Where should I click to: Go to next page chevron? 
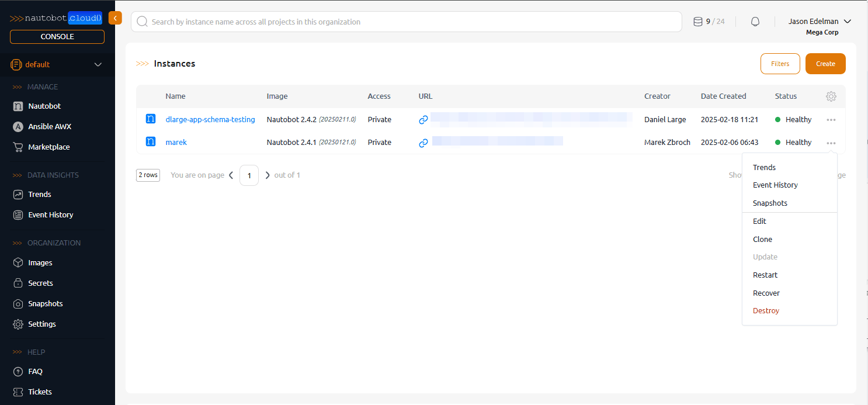[268, 175]
